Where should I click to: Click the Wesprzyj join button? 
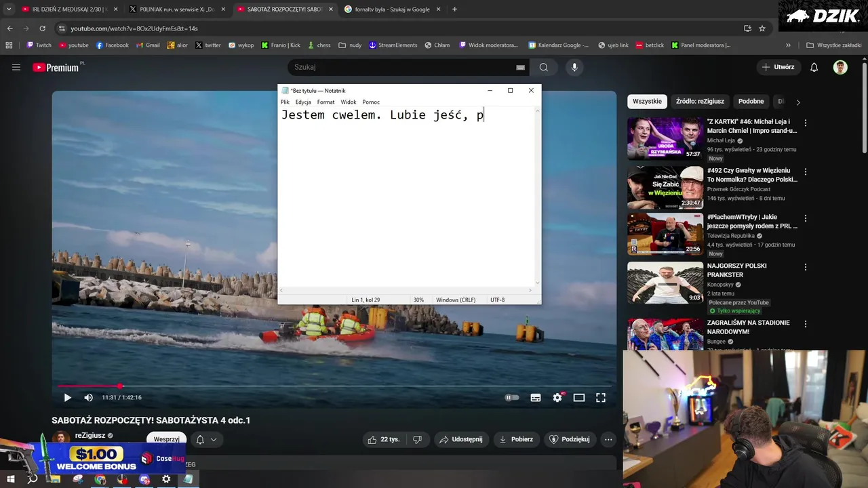coord(167,439)
